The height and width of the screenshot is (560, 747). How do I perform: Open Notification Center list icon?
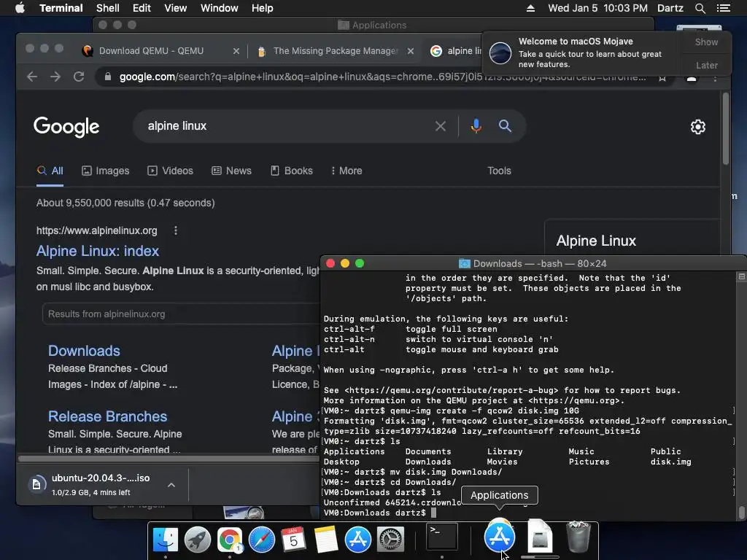723,8
